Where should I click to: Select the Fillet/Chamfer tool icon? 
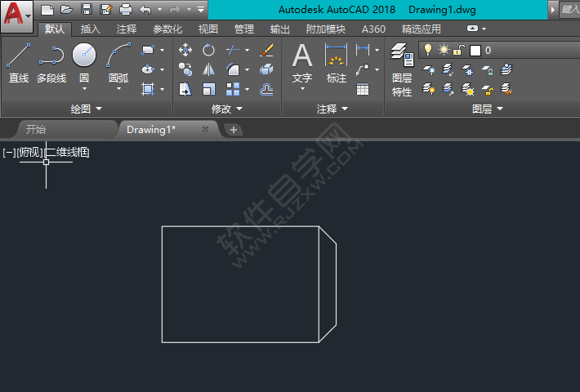tap(233, 69)
